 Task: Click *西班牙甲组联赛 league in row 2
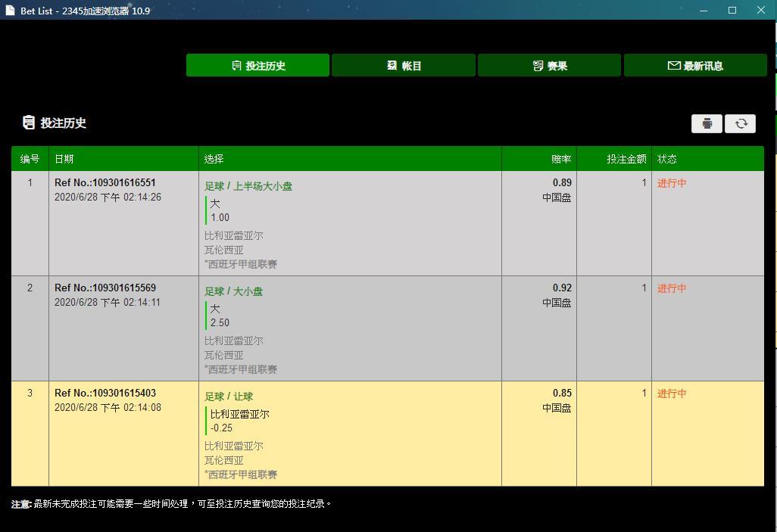pos(240,369)
